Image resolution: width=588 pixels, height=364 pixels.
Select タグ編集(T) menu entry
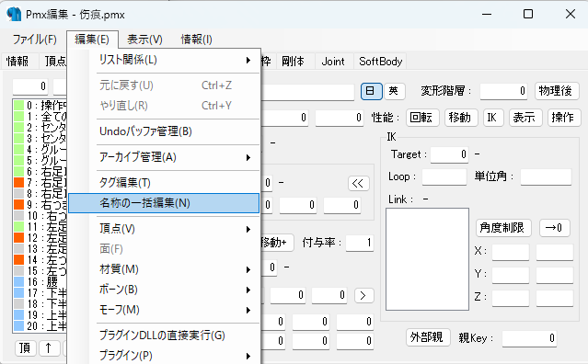(164, 183)
